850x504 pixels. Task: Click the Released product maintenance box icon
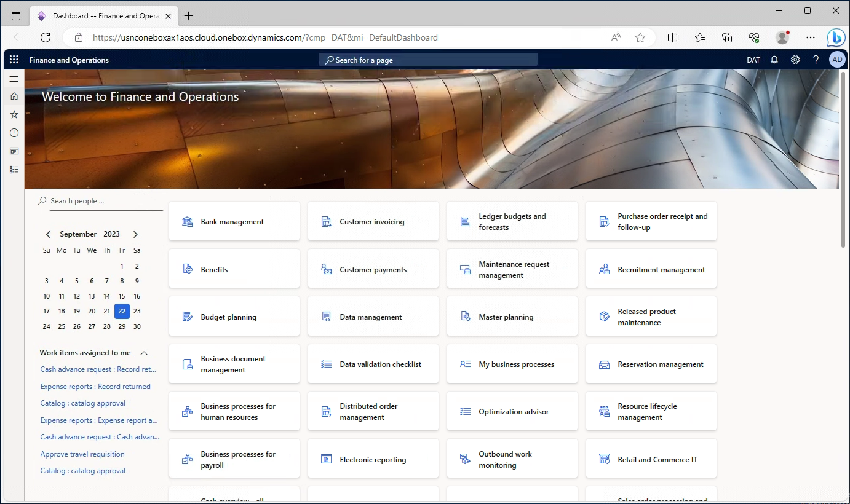pos(605,317)
